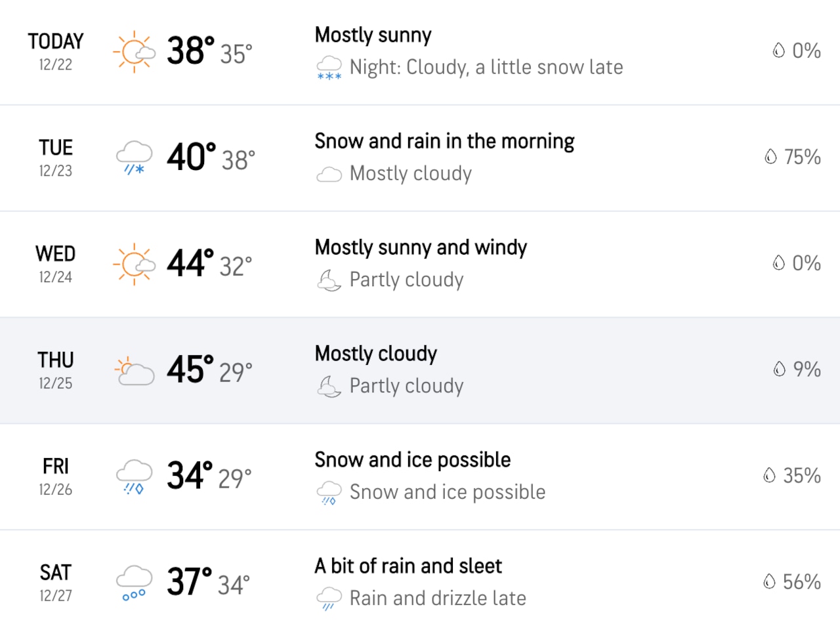Click Saturday's rain cloud icon
Viewport: 840px width, 632px height.
135,582
